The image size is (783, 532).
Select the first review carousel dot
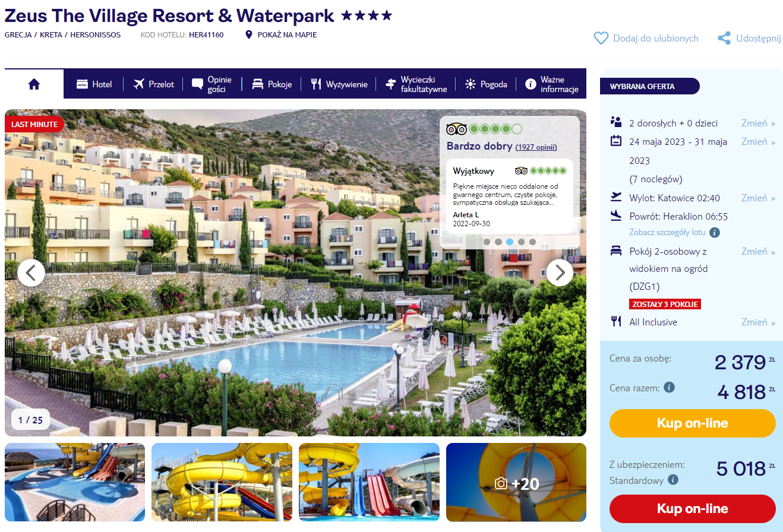coord(487,242)
